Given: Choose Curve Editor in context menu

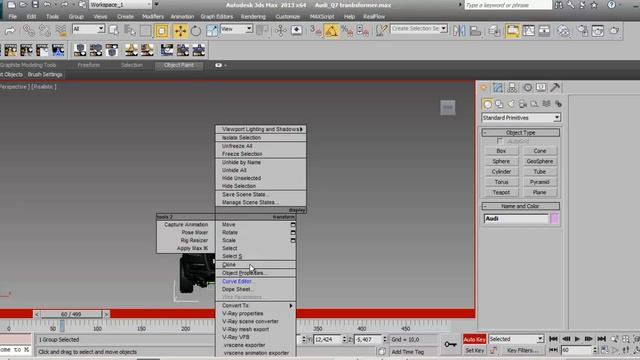Looking at the screenshot, I should pyautogui.click(x=256, y=281).
